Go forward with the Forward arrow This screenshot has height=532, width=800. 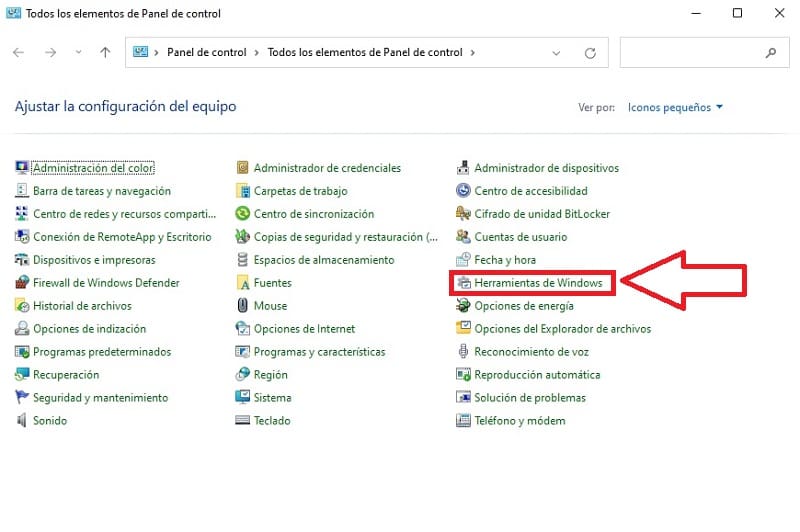tap(50, 52)
